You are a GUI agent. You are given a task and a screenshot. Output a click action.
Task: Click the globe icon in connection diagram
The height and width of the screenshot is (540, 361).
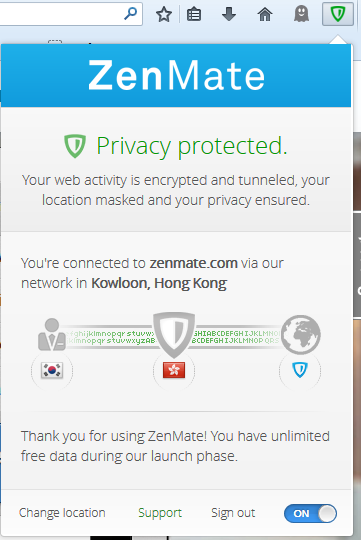301,334
